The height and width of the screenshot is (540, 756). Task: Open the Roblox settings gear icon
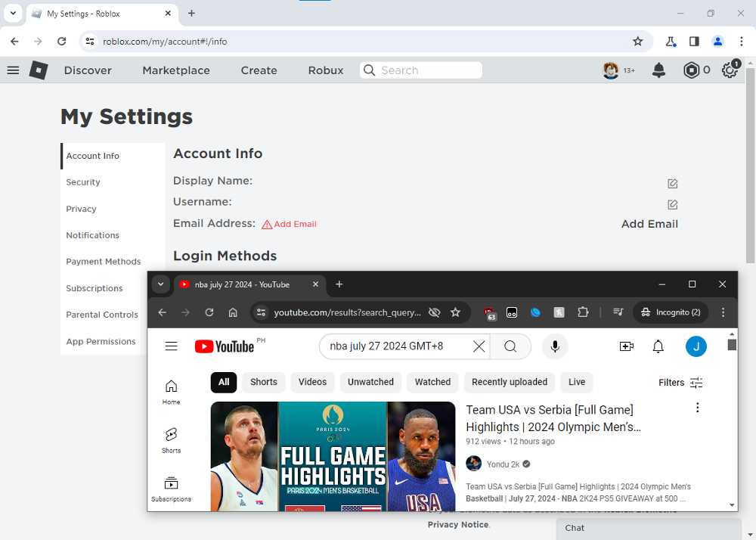(x=730, y=70)
